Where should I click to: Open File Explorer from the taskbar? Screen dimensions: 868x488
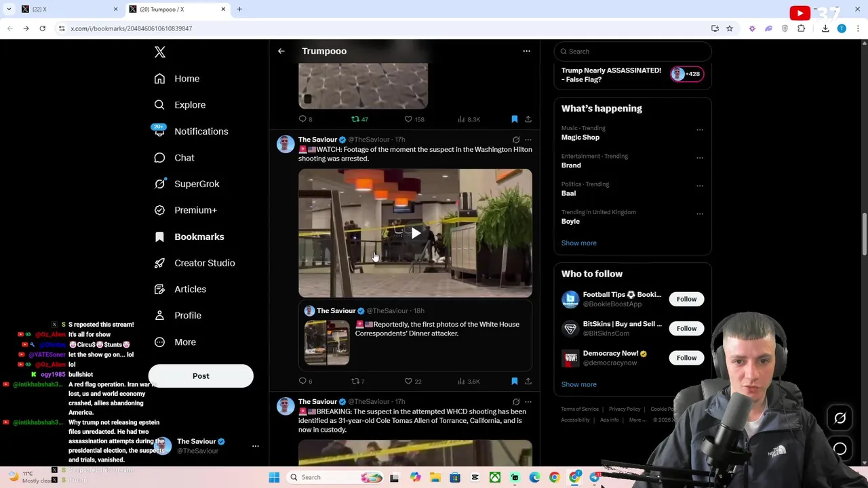(x=435, y=477)
